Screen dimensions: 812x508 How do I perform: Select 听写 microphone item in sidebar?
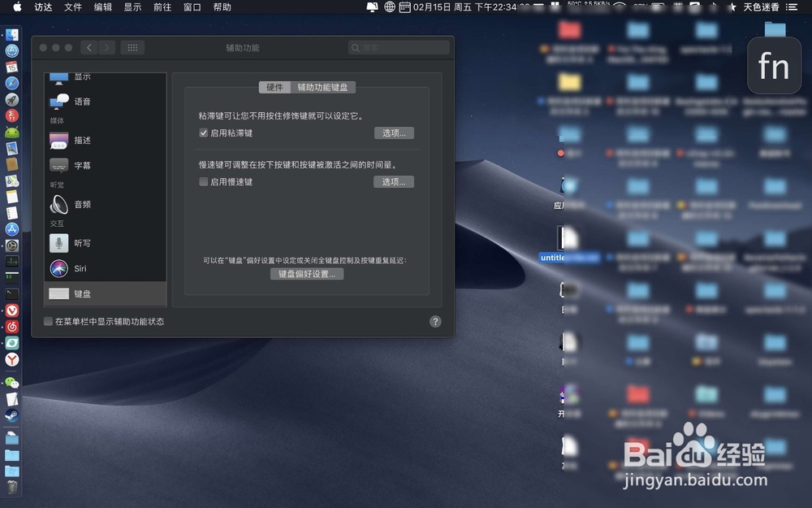(x=106, y=243)
